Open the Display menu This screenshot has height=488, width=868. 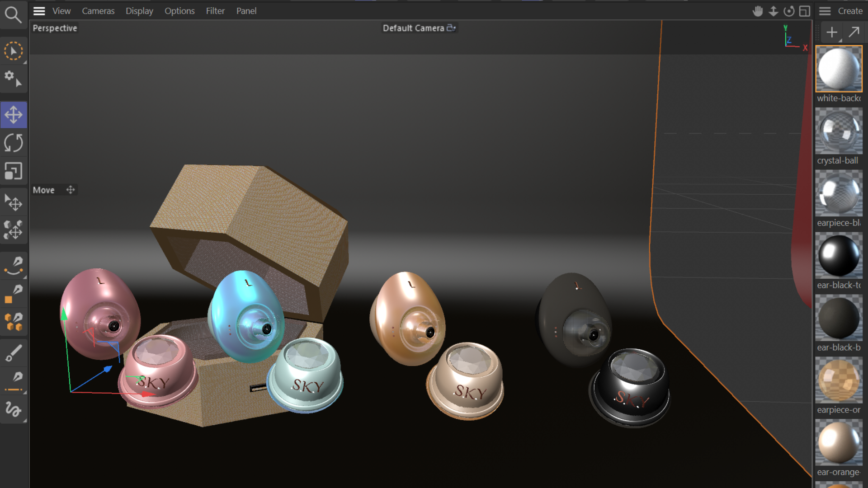139,11
